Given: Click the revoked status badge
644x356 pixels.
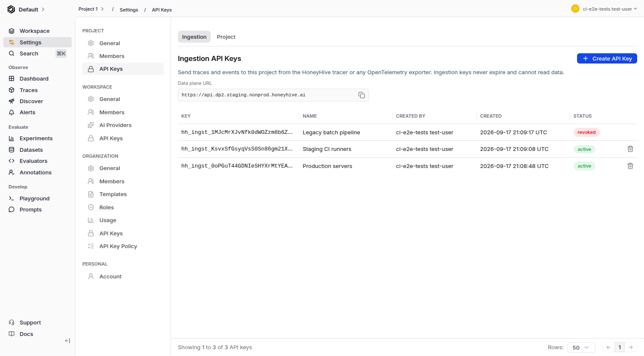Looking at the screenshot, I should [586, 132].
